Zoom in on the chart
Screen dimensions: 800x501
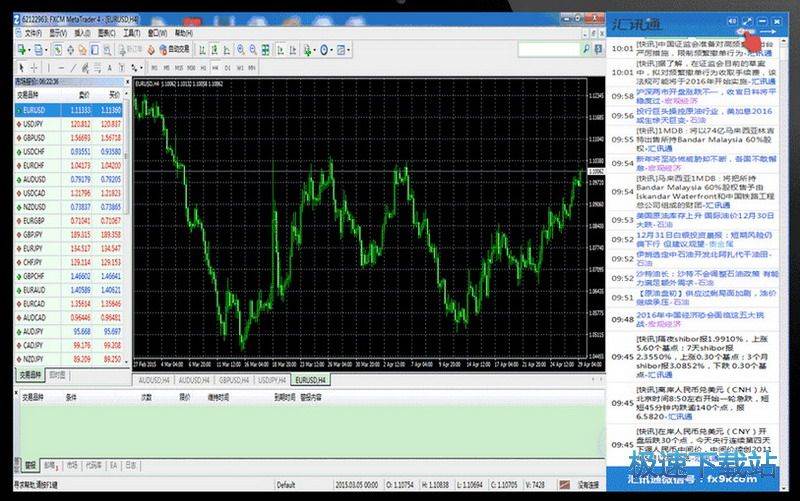(241, 50)
